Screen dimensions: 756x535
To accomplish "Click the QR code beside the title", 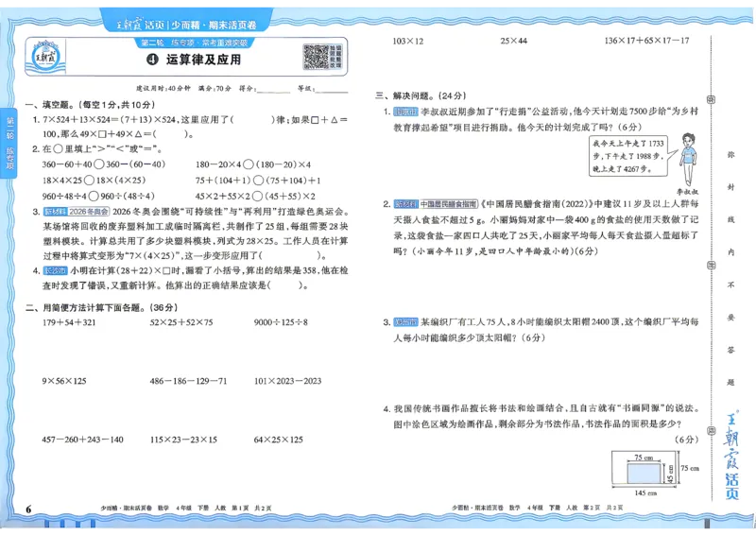I will click(316, 57).
